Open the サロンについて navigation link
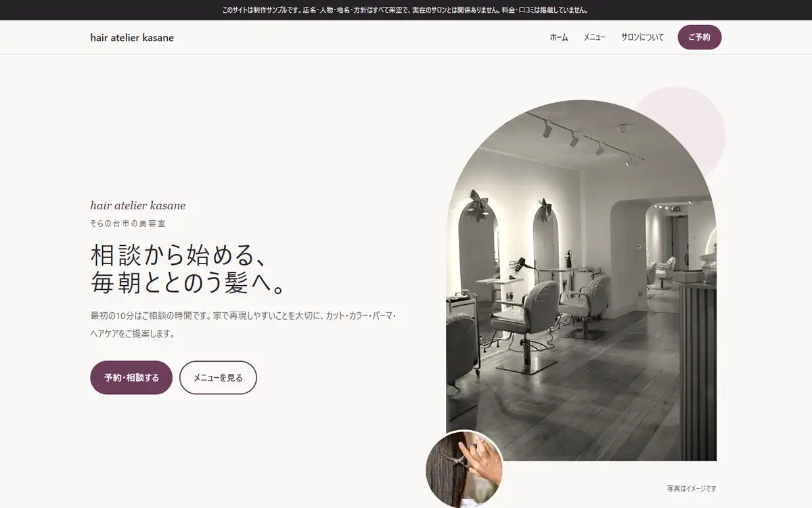Image resolution: width=812 pixels, height=508 pixels. [643, 37]
